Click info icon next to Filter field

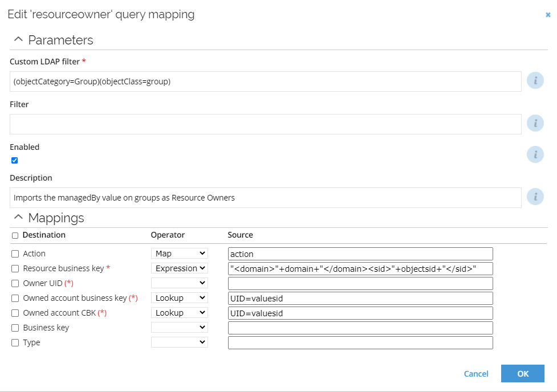(535, 123)
